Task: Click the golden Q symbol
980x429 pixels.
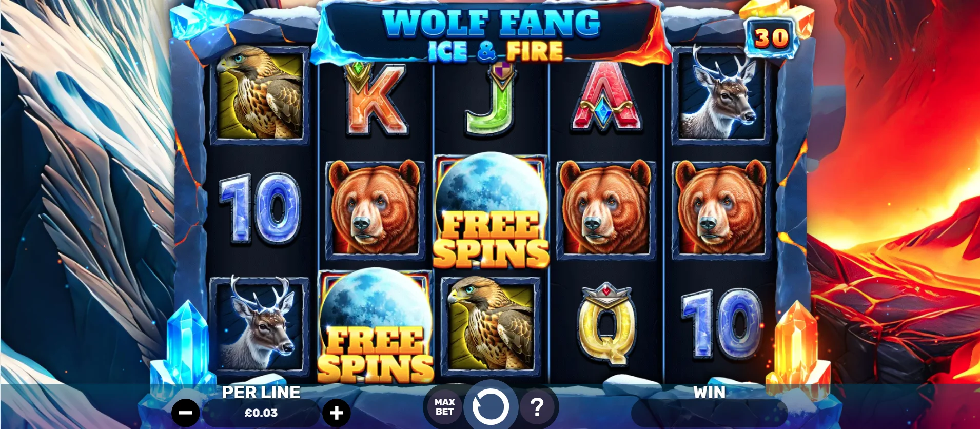Action: (x=606, y=324)
